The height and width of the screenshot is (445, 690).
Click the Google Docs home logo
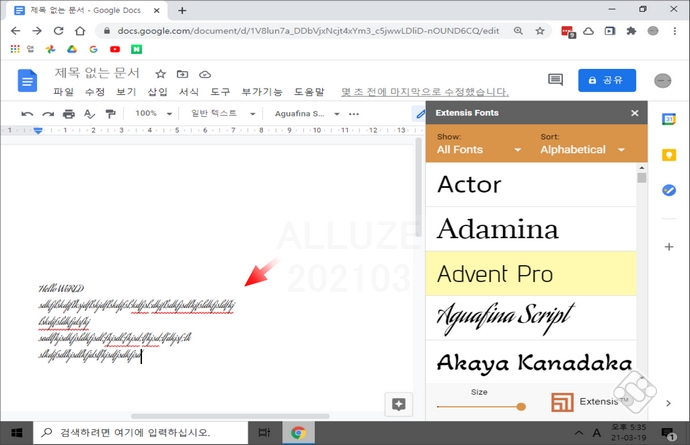(x=27, y=81)
